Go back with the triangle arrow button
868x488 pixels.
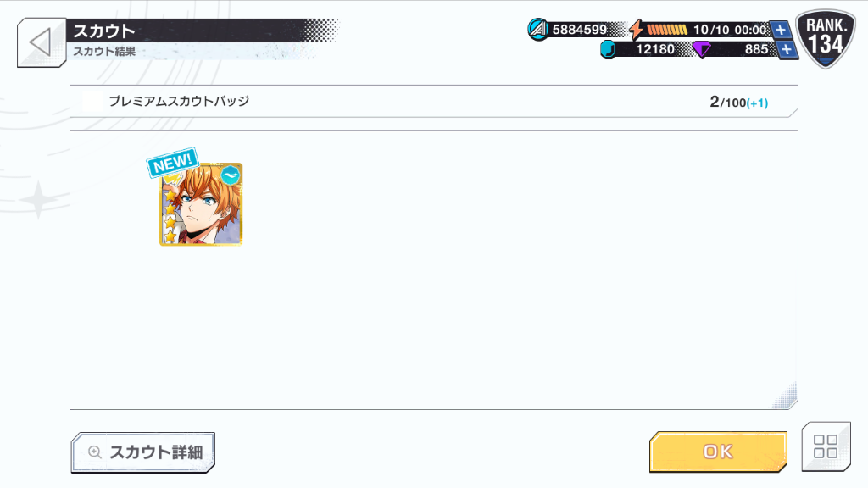point(42,42)
